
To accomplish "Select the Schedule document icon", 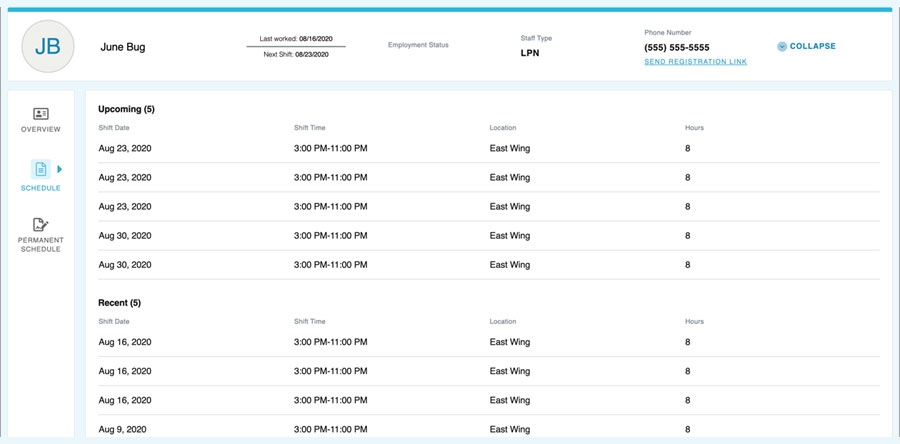I will (x=41, y=170).
